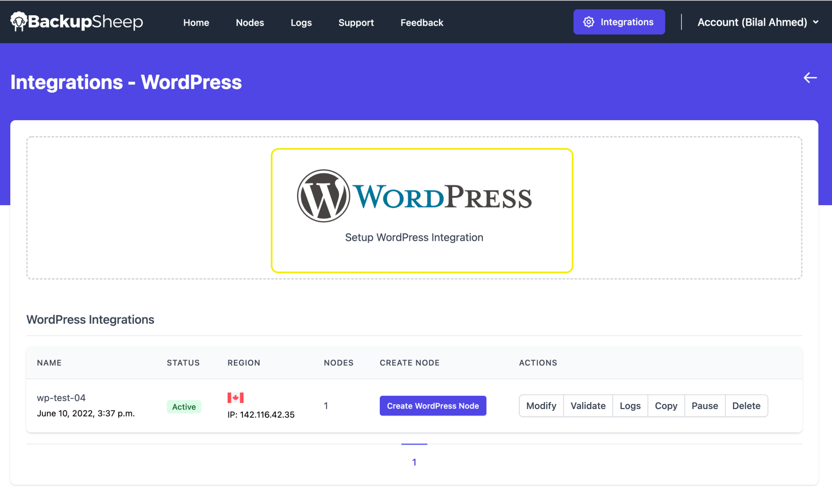Open the Nodes menu item
Viewport: 832px width, 504px height.
click(x=250, y=23)
